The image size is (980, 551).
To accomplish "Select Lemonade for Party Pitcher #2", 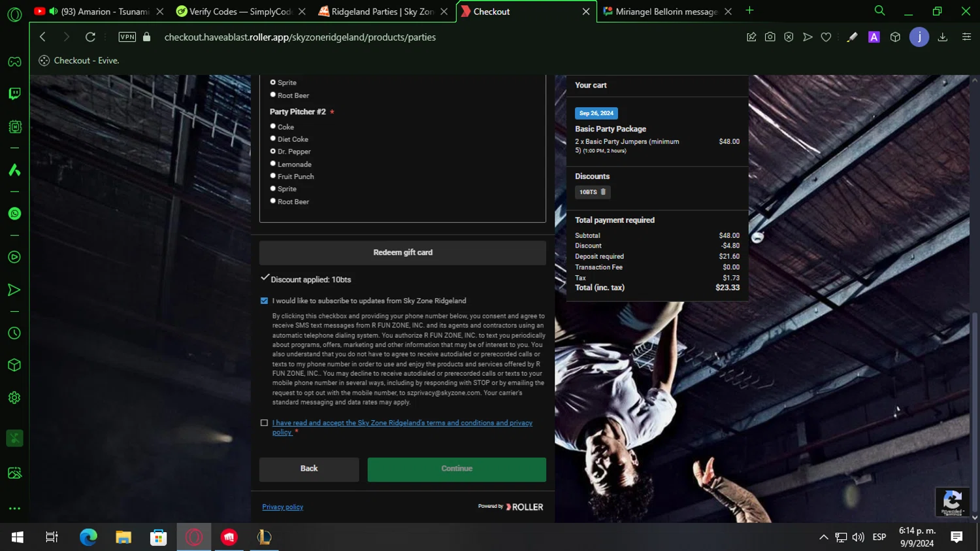I will 273,163.
